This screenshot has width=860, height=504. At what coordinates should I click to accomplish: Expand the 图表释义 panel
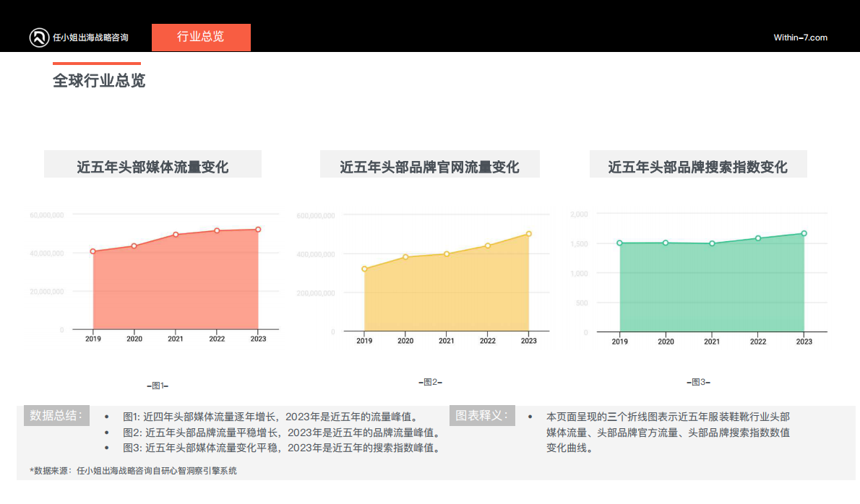483,414
